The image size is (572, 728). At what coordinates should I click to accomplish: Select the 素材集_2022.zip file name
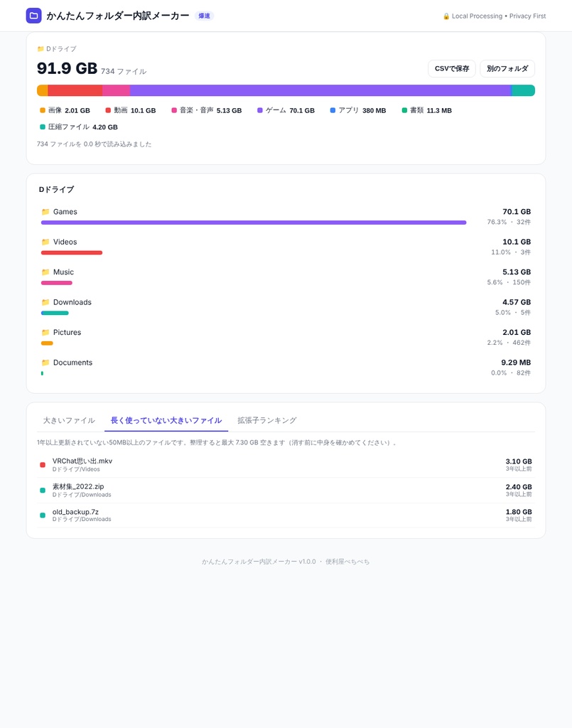coord(78,486)
